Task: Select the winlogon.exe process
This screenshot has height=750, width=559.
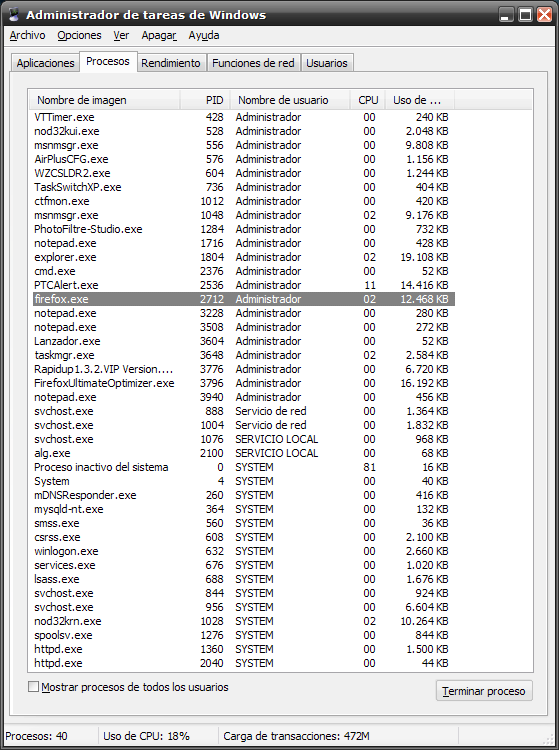Action: coord(243,551)
